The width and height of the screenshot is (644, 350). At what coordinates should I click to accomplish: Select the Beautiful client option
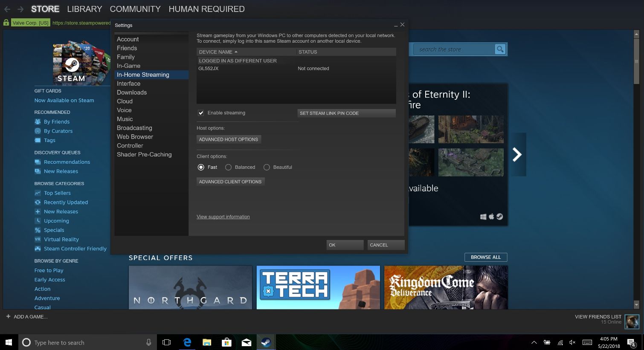[x=267, y=167]
